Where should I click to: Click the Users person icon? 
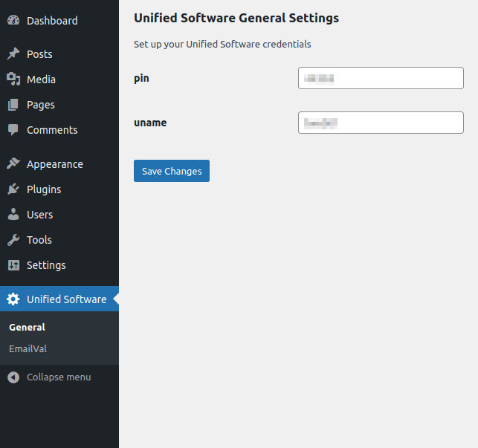(x=13, y=214)
